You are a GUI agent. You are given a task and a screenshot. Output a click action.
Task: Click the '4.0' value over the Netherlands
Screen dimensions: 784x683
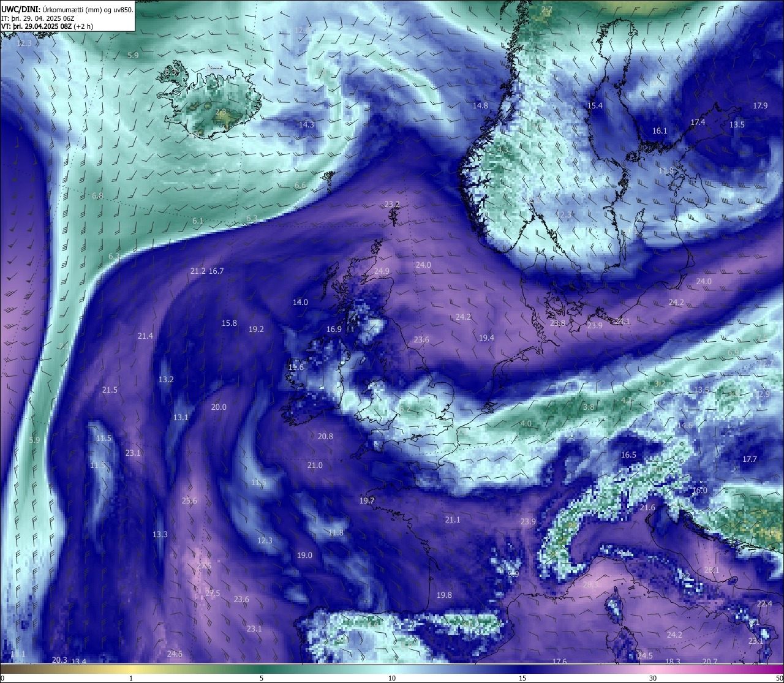coord(526,423)
